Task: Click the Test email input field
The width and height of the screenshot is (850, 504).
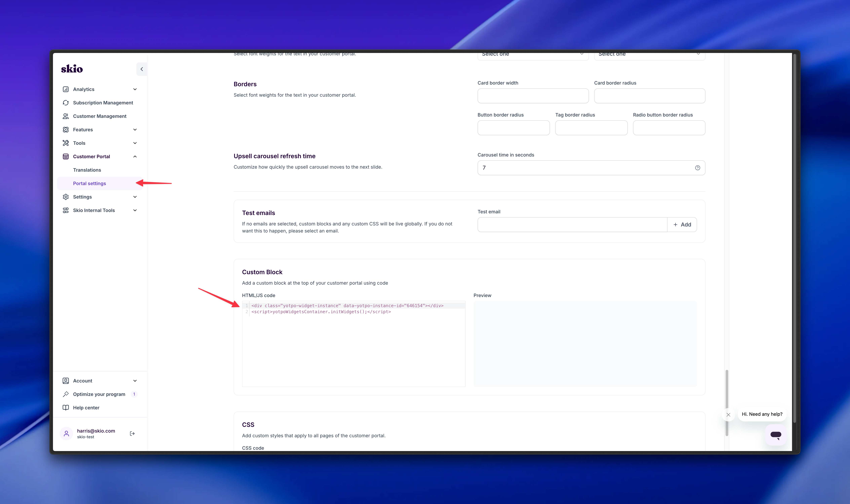Action: [x=572, y=224]
